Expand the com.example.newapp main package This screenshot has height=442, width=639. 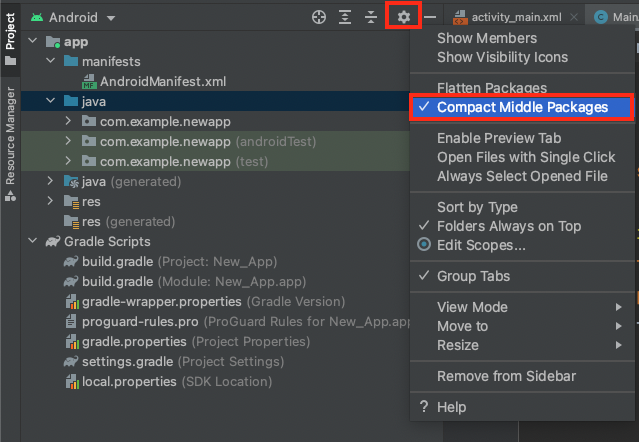pos(68,121)
